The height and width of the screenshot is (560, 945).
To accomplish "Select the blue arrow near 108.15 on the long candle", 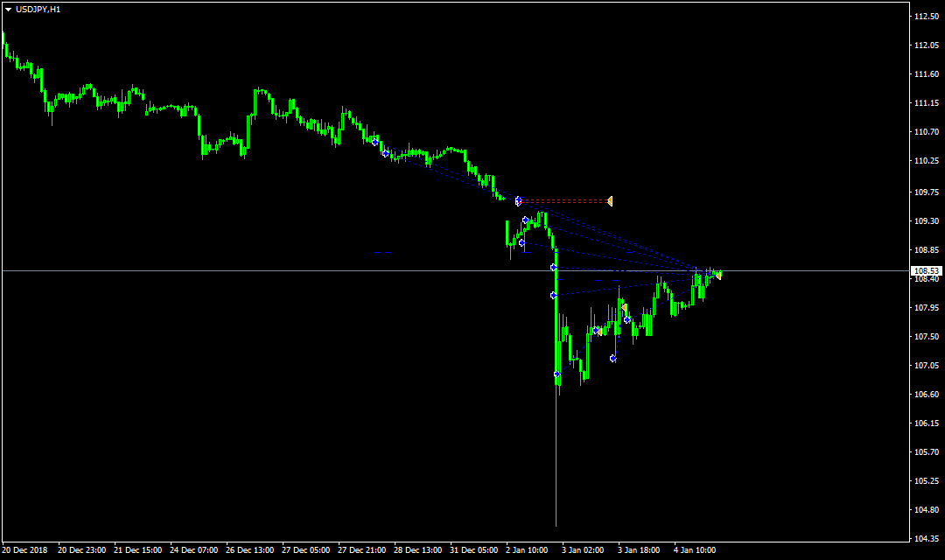I will pos(553,296).
